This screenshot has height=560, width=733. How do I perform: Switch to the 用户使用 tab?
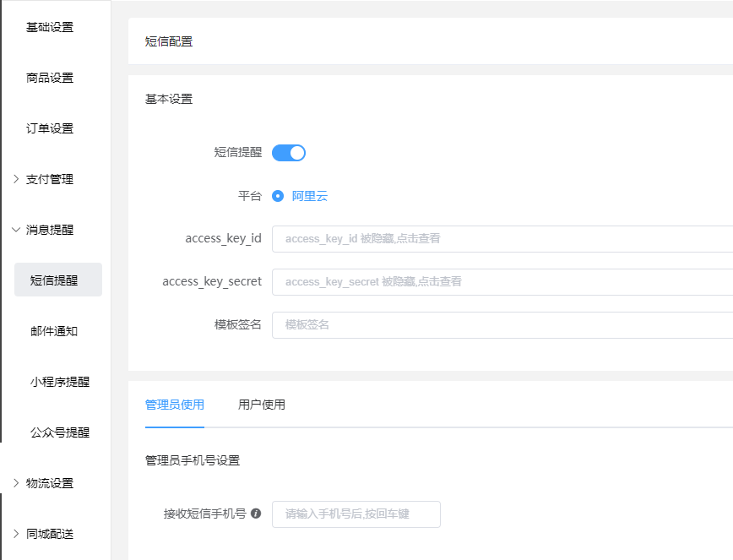click(x=261, y=405)
